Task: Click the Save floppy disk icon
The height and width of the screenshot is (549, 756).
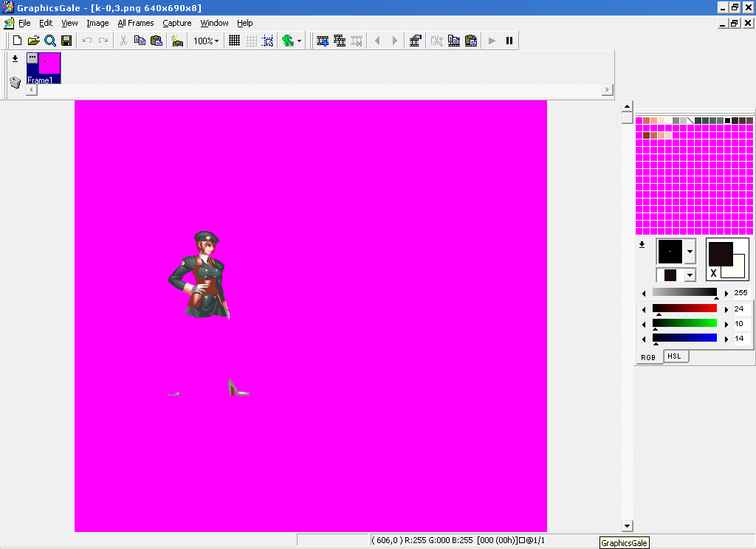Action: 66,41
